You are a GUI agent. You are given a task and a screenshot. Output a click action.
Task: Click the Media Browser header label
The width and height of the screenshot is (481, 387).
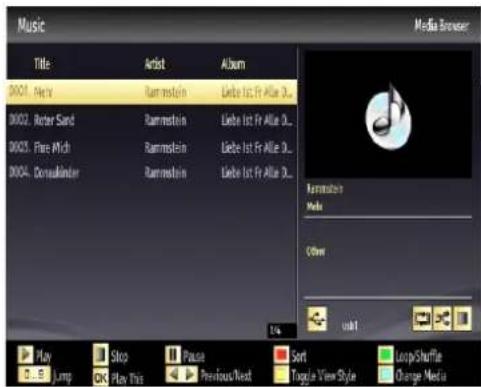pos(442,25)
